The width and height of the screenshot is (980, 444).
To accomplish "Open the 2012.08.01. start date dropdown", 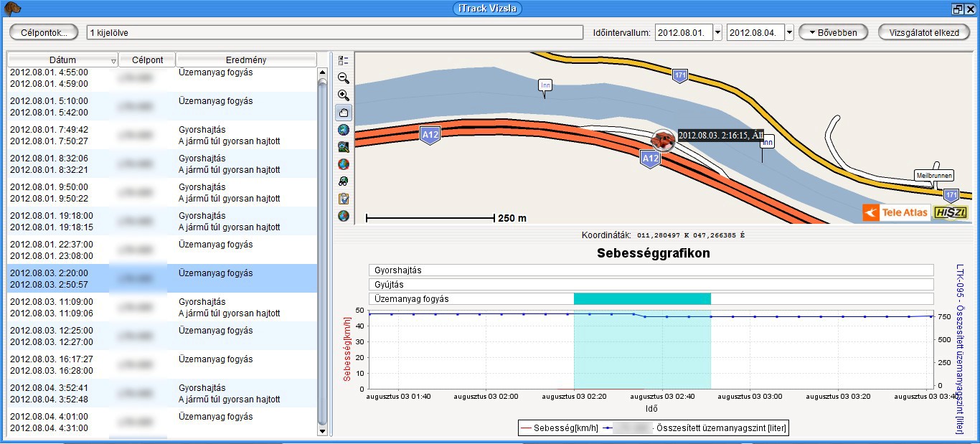I will pos(717,32).
